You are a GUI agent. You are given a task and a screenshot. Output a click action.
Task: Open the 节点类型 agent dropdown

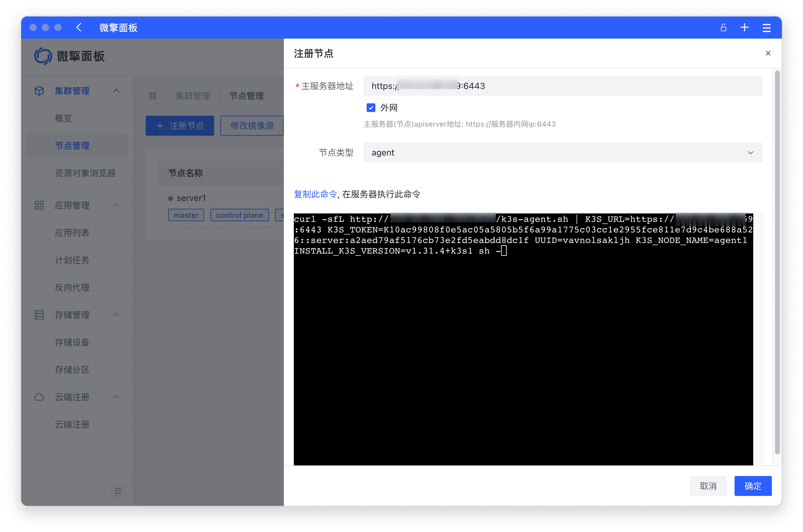(x=562, y=153)
